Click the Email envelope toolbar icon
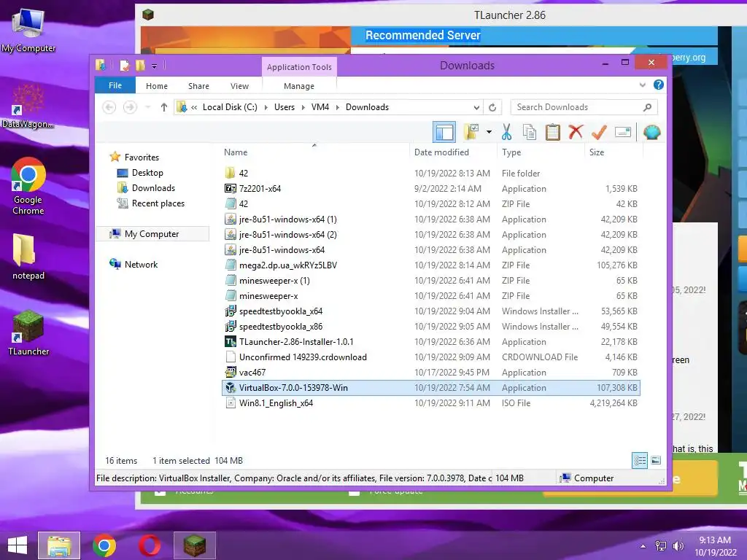747x560 pixels. pyautogui.click(x=623, y=132)
